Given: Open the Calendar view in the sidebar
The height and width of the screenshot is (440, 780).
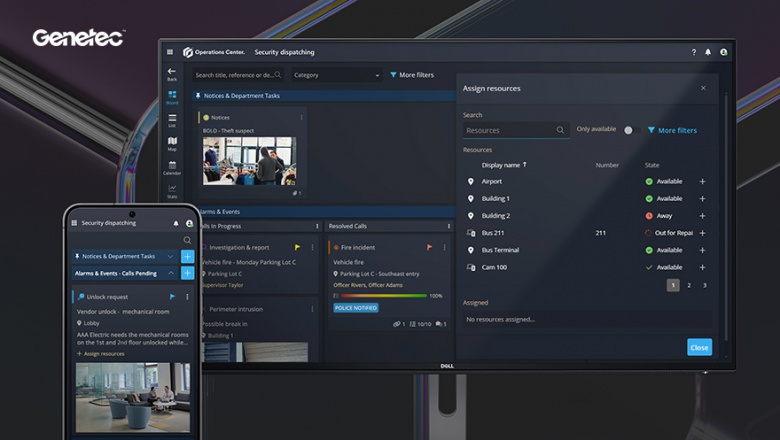Looking at the screenshot, I should click(x=172, y=166).
